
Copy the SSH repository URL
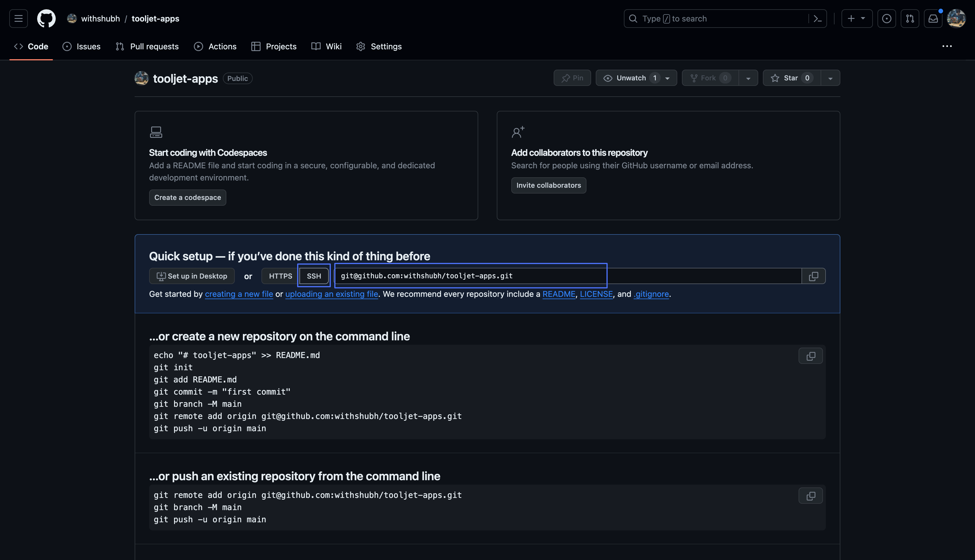click(813, 276)
